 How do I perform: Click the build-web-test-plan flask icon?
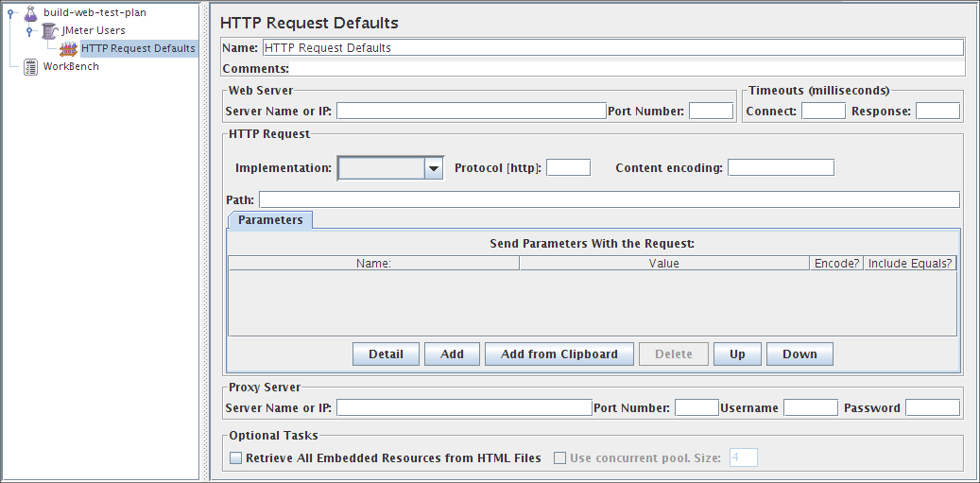pos(29,12)
